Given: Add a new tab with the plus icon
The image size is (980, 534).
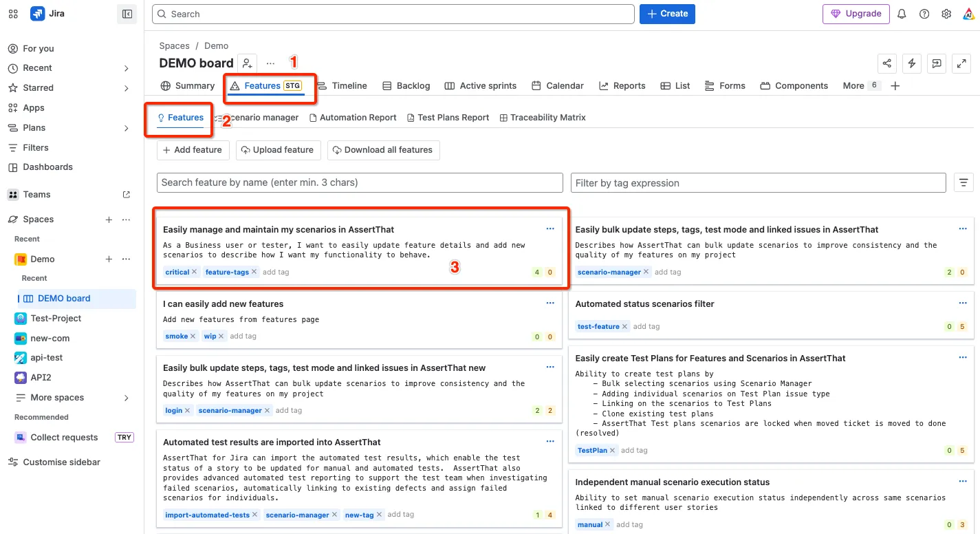Looking at the screenshot, I should 895,86.
